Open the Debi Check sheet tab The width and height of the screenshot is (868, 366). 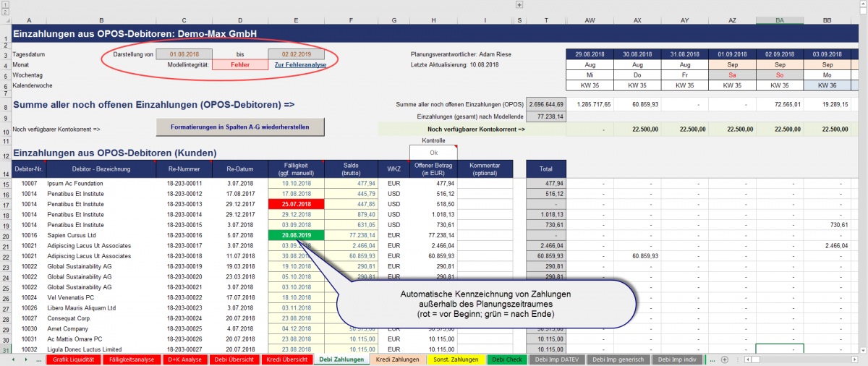[x=506, y=359]
